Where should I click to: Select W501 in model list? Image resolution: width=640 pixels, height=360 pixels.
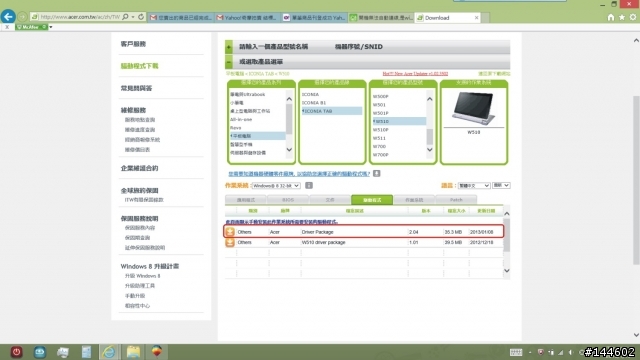pos(379,105)
